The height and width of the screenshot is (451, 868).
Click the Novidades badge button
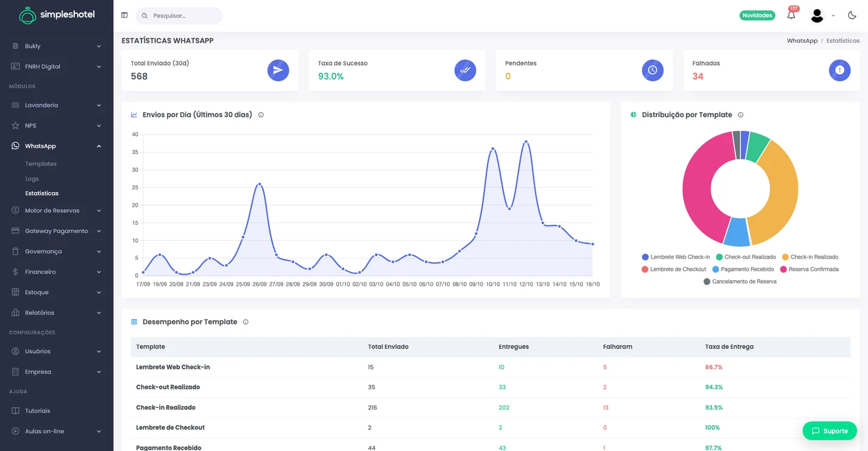[757, 16]
